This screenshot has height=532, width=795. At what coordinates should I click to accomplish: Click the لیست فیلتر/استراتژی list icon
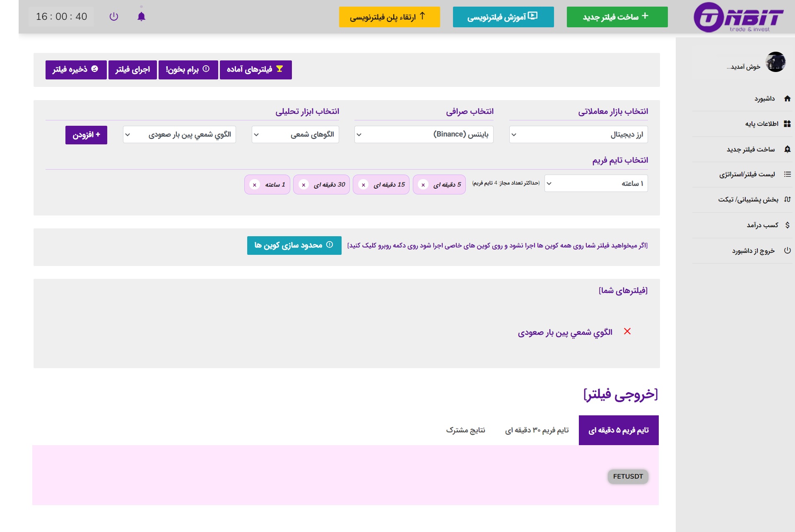[x=787, y=174]
